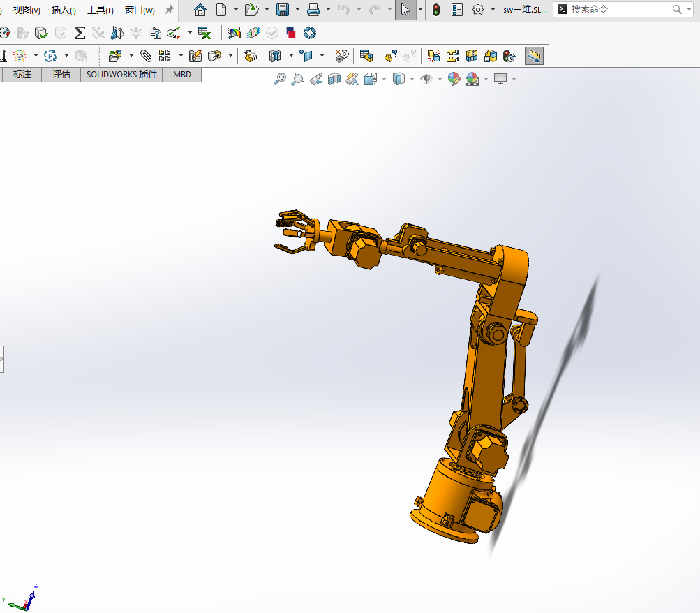The height and width of the screenshot is (613, 700).
Task: Expand Component Pattern dropdown arrow
Action: (x=181, y=56)
